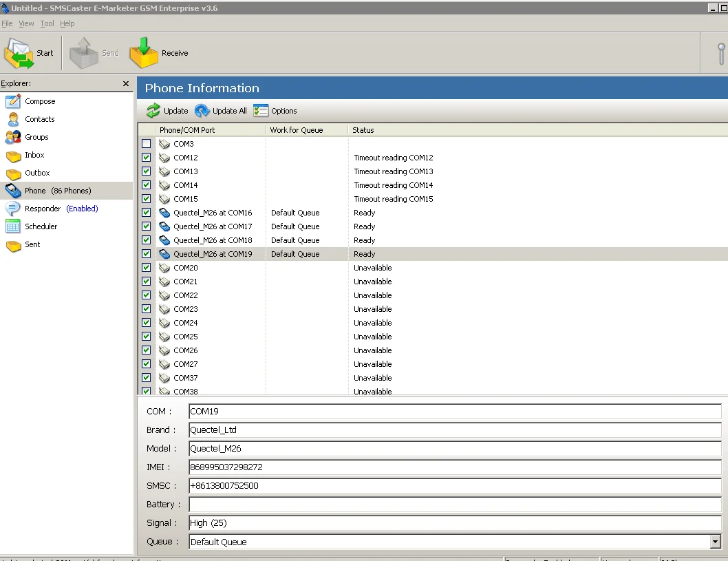Open Responder in the Explorer panel
The width and height of the screenshot is (728, 561).
tap(43, 209)
